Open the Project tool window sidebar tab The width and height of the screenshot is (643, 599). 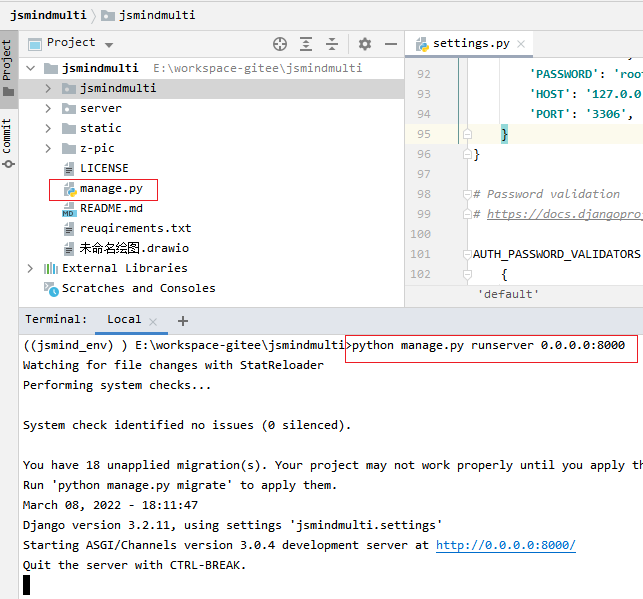(x=9, y=69)
